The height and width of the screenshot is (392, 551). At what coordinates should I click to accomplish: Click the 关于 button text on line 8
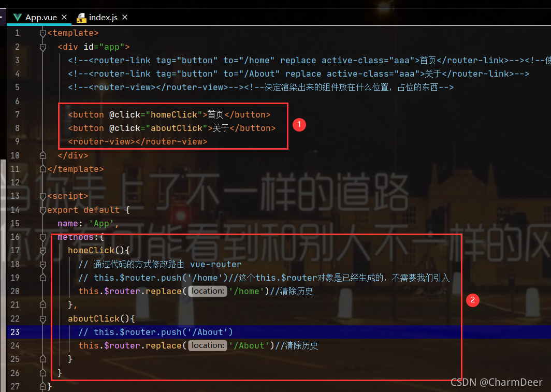[x=221, y=128]
